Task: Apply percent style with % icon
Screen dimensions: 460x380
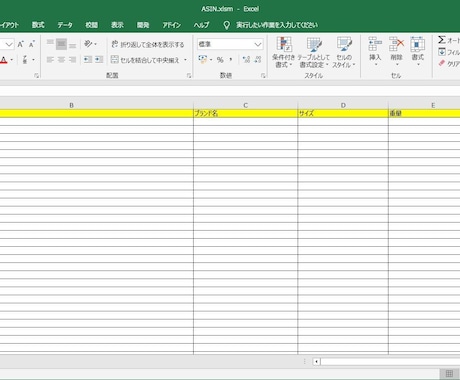Action: tap(220, 60)
